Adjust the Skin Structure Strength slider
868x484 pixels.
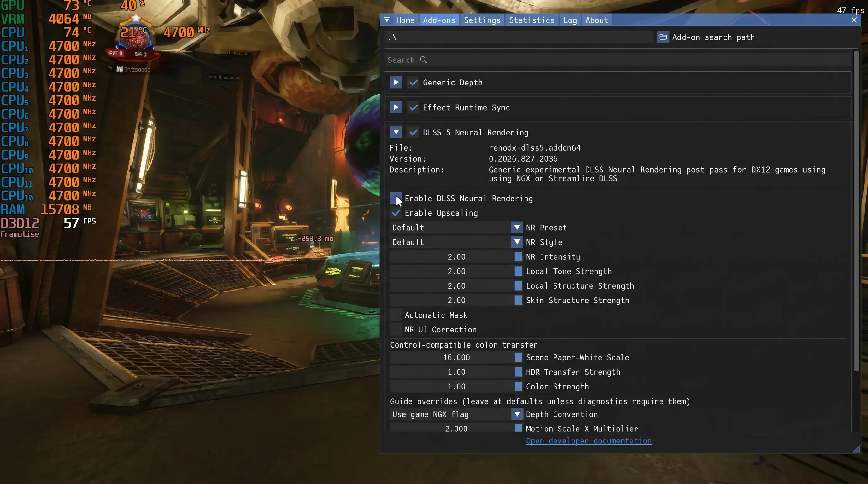[x=456, y=300]
